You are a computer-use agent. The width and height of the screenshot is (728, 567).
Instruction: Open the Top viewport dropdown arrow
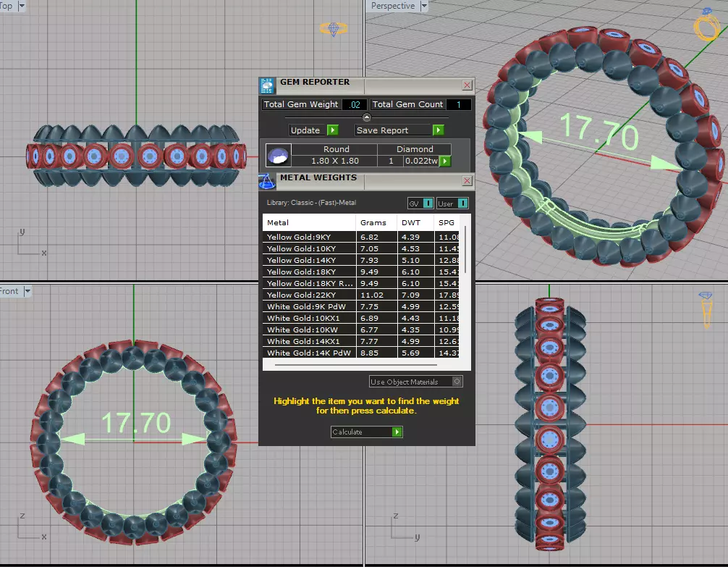click(x=22, y=6)
